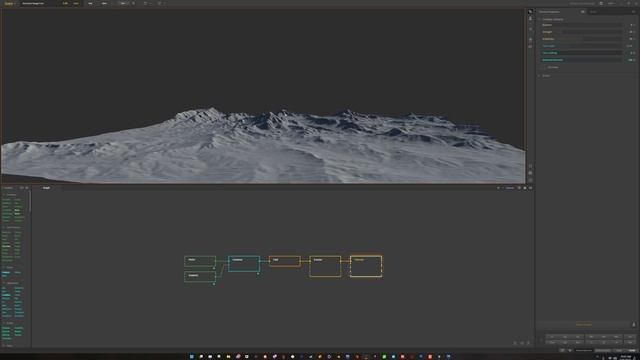
Task: Open the Windows Start button on taskbar
Action: [191, 357]
